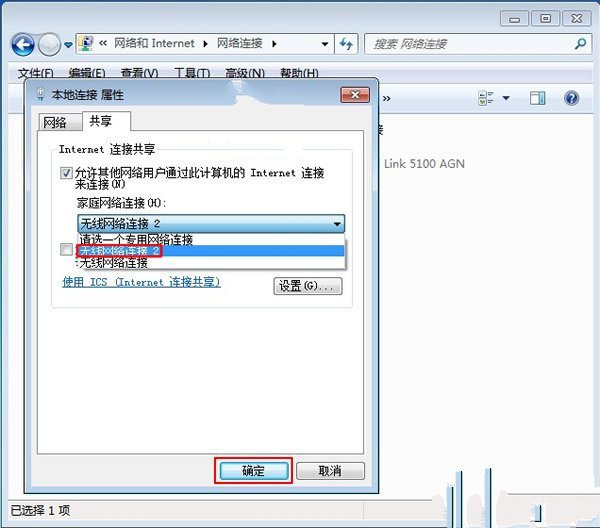Toggle 允许其他网络用户 Internet 连接 checkbox
The image size is (600, 528).
click(66, 173)
